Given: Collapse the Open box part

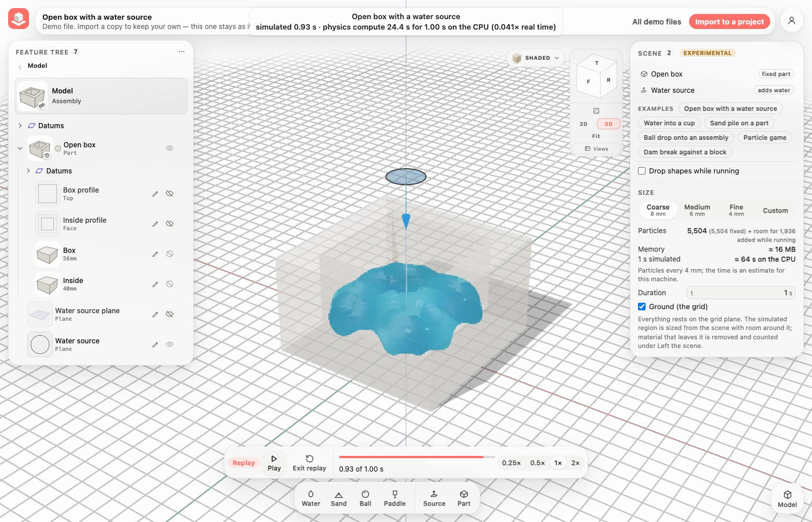Looking at the screenshot, I should pos(20,148).
